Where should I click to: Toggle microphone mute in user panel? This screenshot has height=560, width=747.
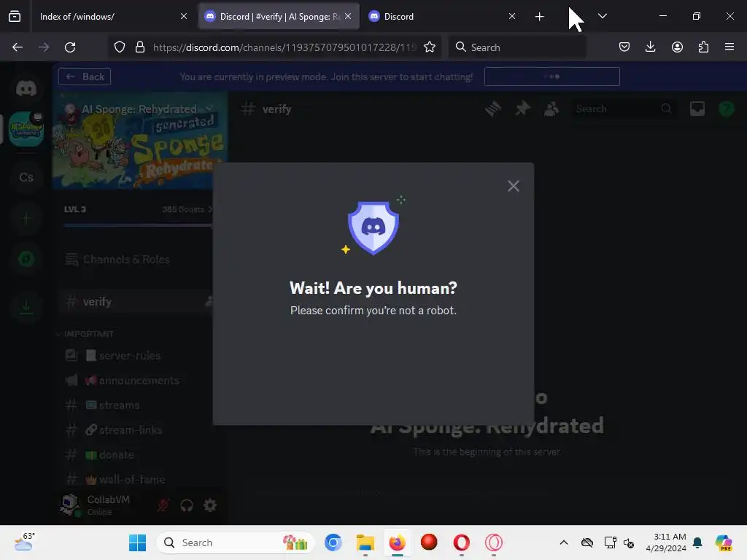tap(163, 505)
